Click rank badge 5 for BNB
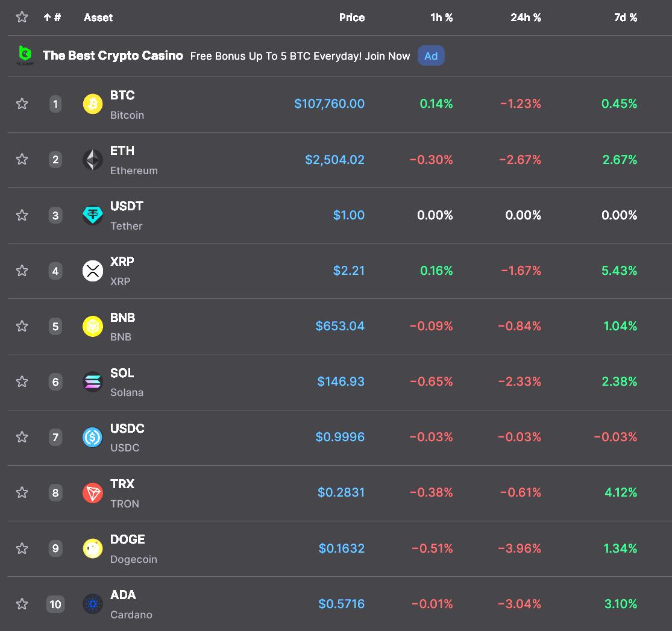The image size is (672, 631). [x=55, y=327]
